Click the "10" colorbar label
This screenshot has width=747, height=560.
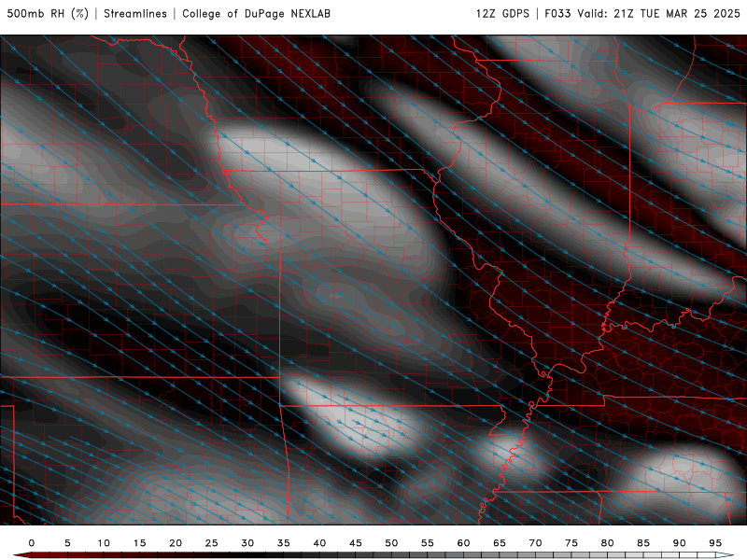[104, 543]
